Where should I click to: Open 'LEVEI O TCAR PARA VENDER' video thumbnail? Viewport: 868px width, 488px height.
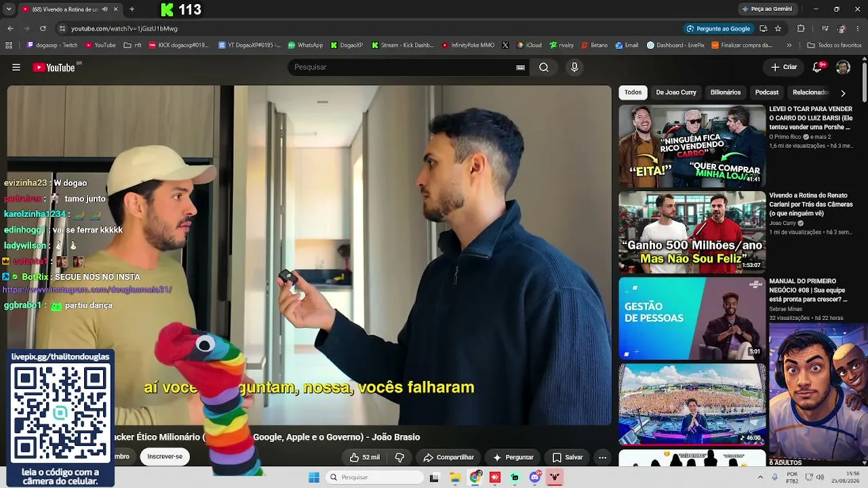point(692,146)
